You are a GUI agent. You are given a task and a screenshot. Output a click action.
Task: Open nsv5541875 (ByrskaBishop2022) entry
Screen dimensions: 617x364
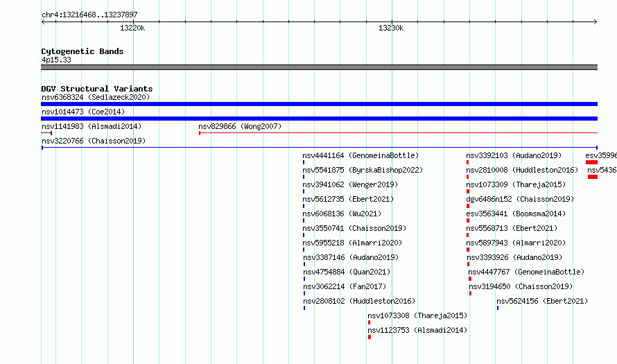363,170
